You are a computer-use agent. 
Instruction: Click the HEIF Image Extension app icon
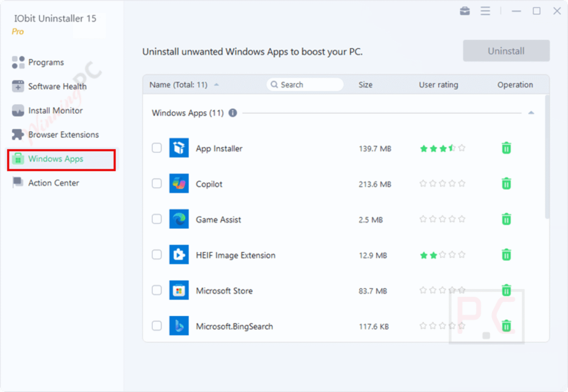tap(179, 254)
